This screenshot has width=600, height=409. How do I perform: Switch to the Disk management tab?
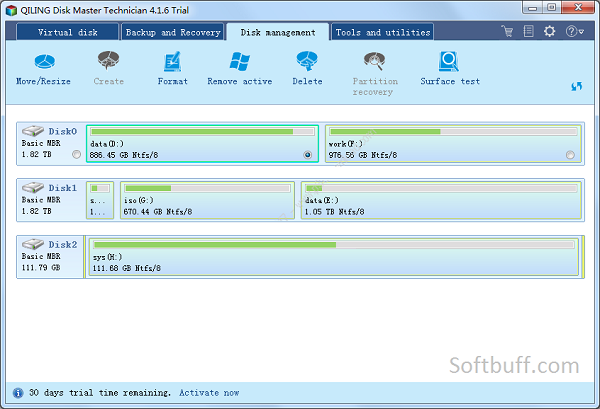(278, 32)
